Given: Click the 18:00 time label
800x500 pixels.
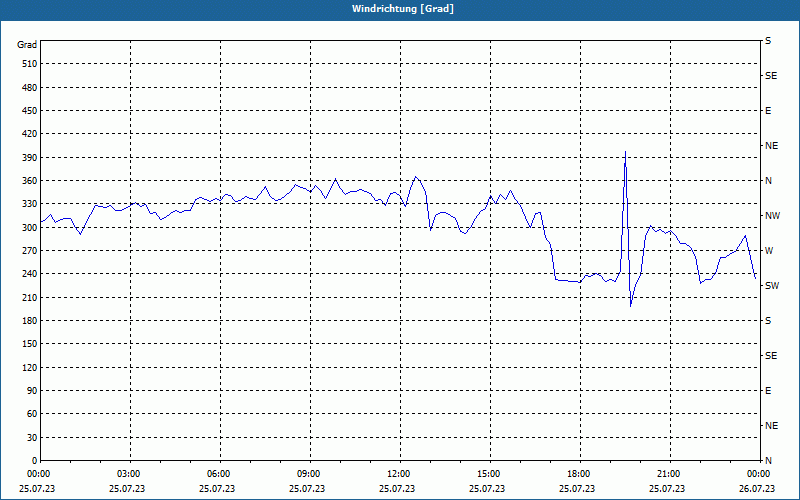Looking at the screenshot, I should 580,474.
